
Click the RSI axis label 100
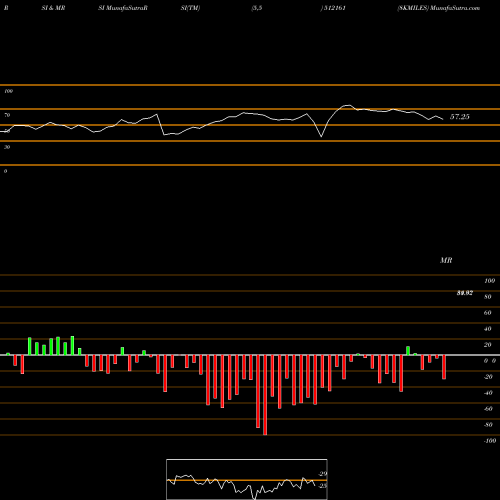[x=8, y=91]
